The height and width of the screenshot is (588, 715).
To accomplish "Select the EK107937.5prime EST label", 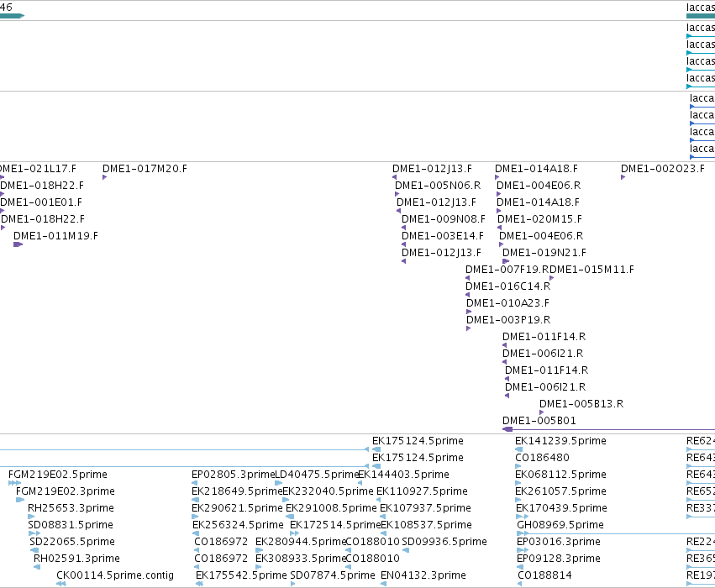I will click(425, 508).
